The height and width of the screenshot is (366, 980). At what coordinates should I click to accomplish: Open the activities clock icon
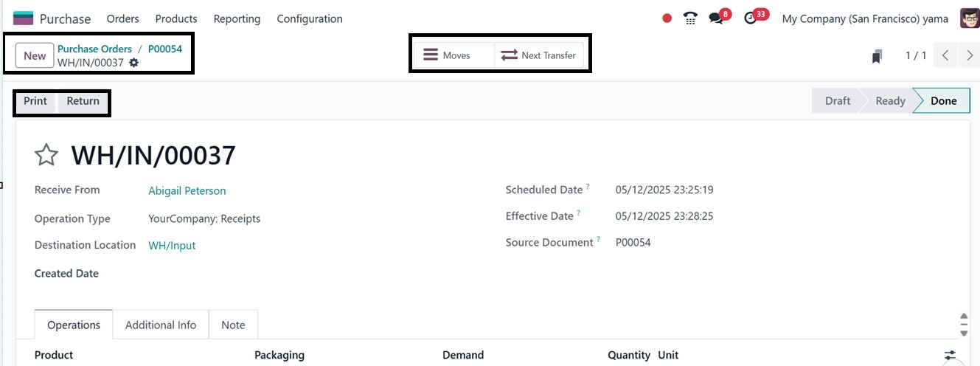[x=751, y=18]
